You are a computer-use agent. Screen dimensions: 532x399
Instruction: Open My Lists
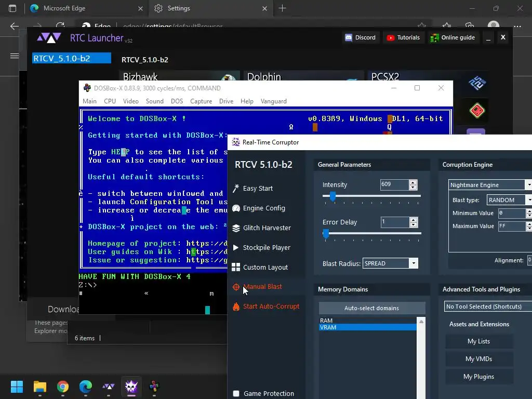478,341
